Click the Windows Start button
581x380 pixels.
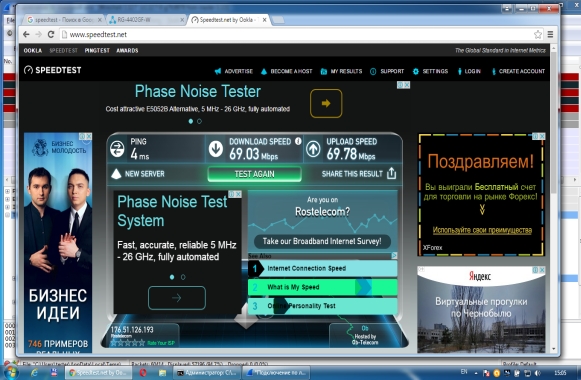coord(11,373)
